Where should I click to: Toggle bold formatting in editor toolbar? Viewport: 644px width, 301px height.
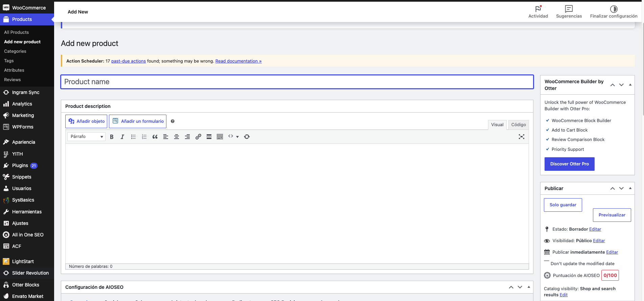click(112, 137)
